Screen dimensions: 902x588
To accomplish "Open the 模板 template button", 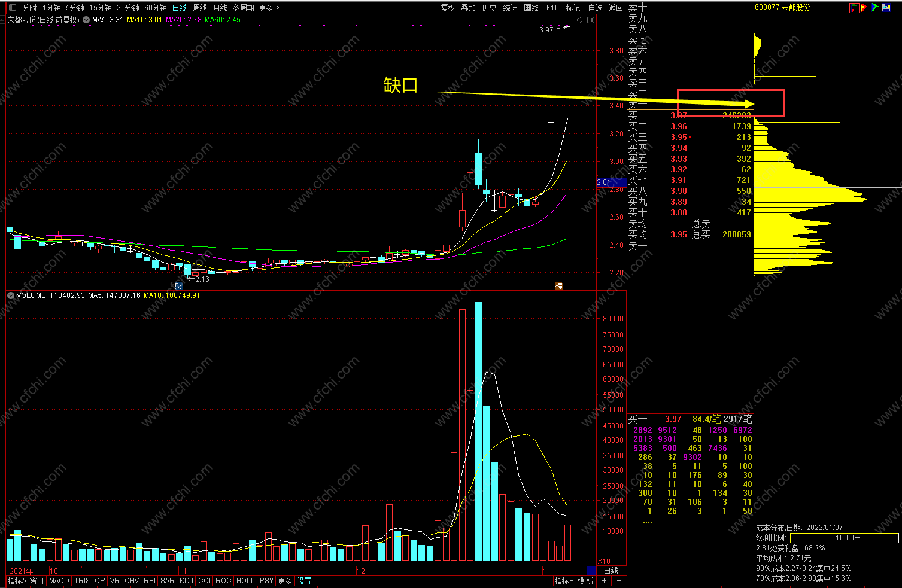I will [585, 581].
